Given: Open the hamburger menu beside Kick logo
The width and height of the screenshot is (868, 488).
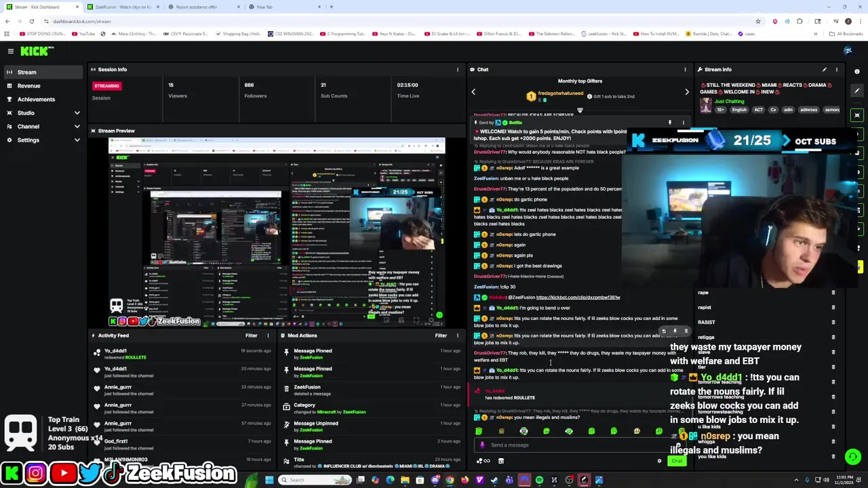Looking at the screenshot, I should click(x=11, y=51).
